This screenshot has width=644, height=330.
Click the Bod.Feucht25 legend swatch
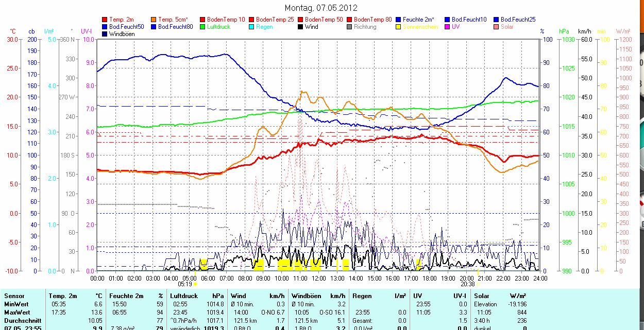click(496, 20)
